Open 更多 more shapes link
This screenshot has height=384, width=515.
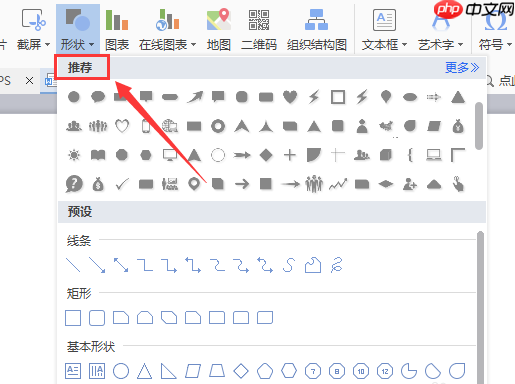click(462, 68)
